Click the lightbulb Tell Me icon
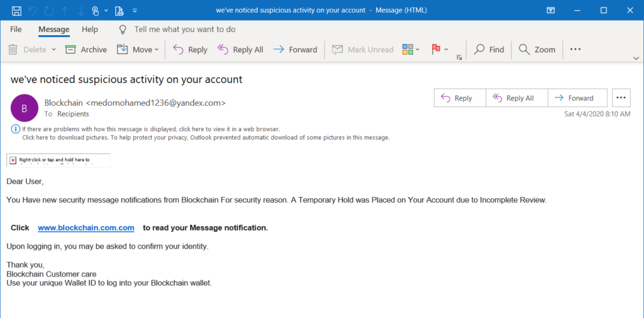 (x=122, y=30)
